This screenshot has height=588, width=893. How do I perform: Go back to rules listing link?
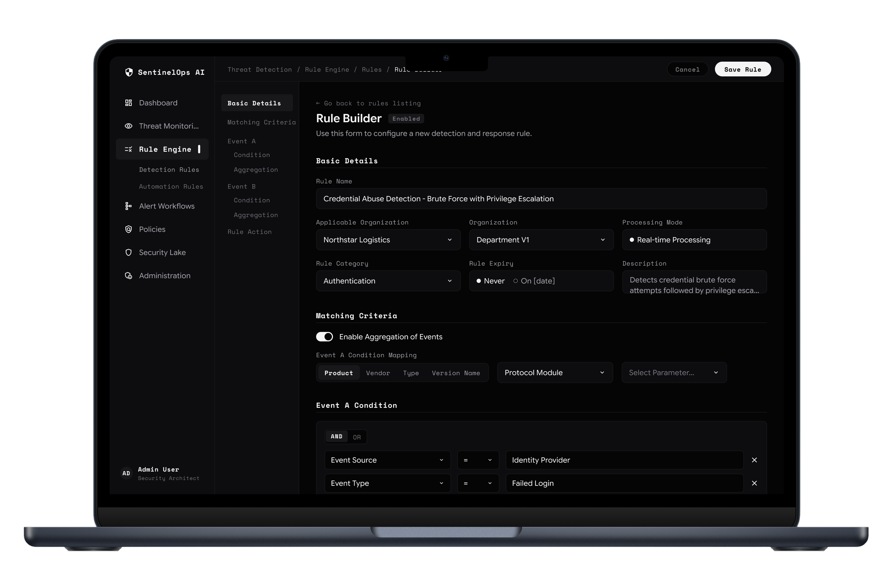pyautogui.click(x=368, y=103)
